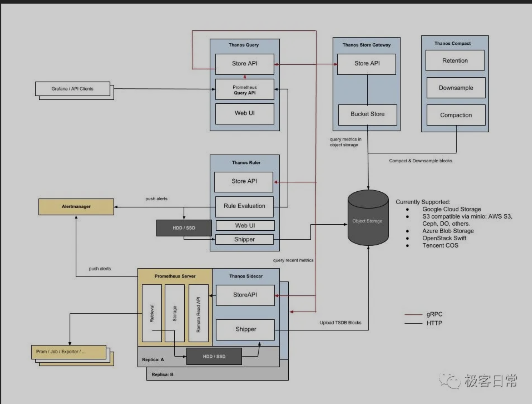Select Web UI box in Thanos Ruler
The image size is (532, 404).
tap(245, 225)
